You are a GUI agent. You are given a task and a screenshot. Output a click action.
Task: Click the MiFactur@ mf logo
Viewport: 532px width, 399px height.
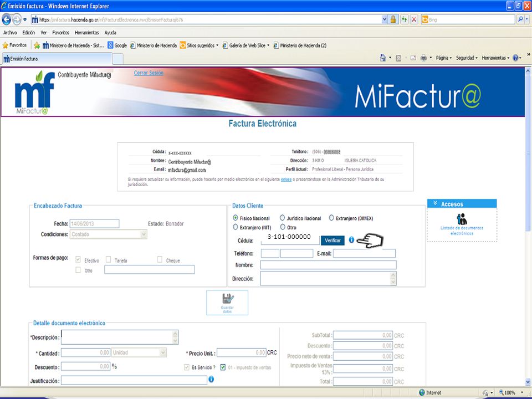[34, 93]
